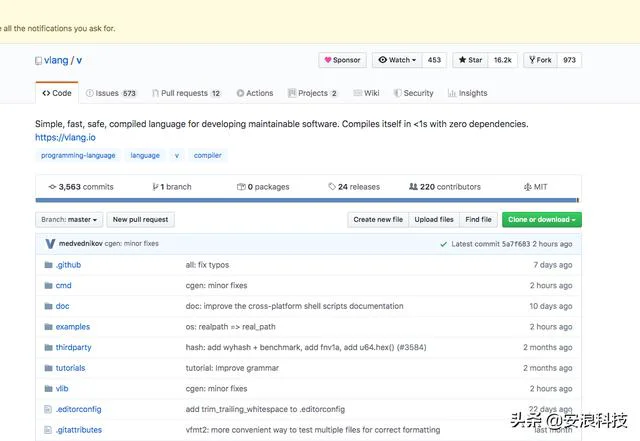
Task: Click the examples folder icon
Action: (49, 327)
